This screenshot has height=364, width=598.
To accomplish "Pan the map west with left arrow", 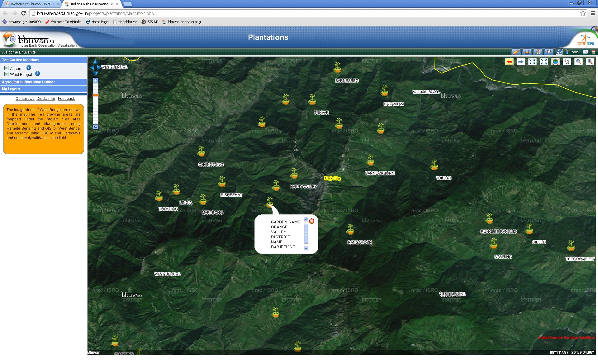I will click(93, 68).
